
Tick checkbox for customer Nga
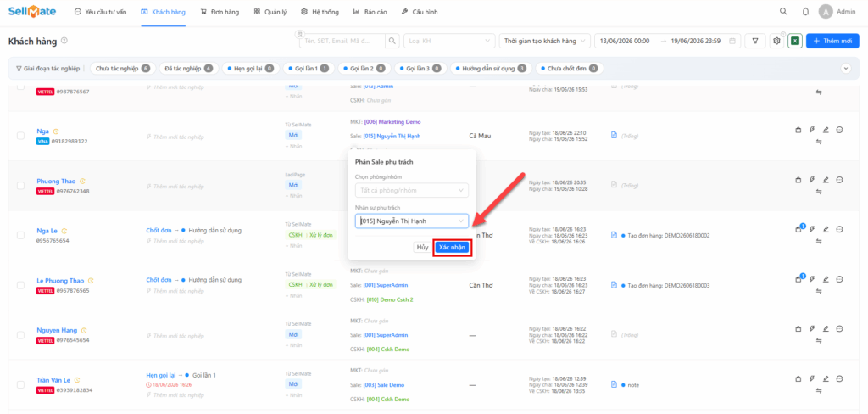tap(20, 136)
